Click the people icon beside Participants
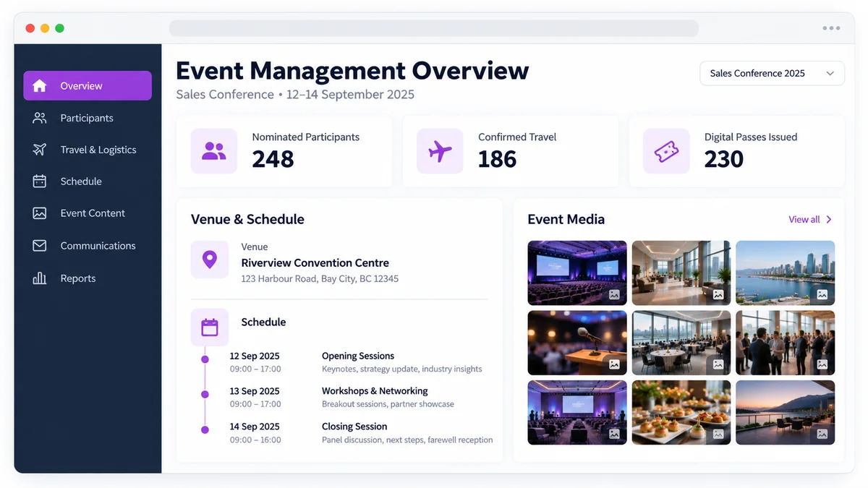Screen dimensions: 868x488 pos(40,118)
